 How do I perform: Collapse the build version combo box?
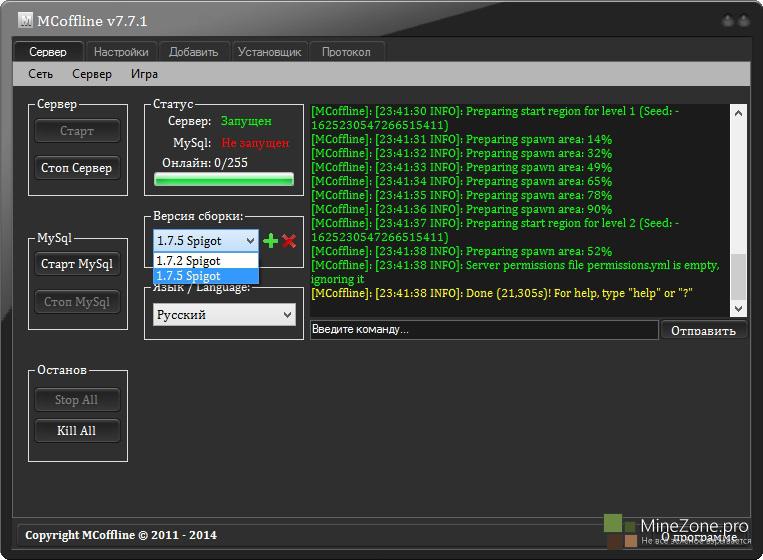tap(250, 241)
